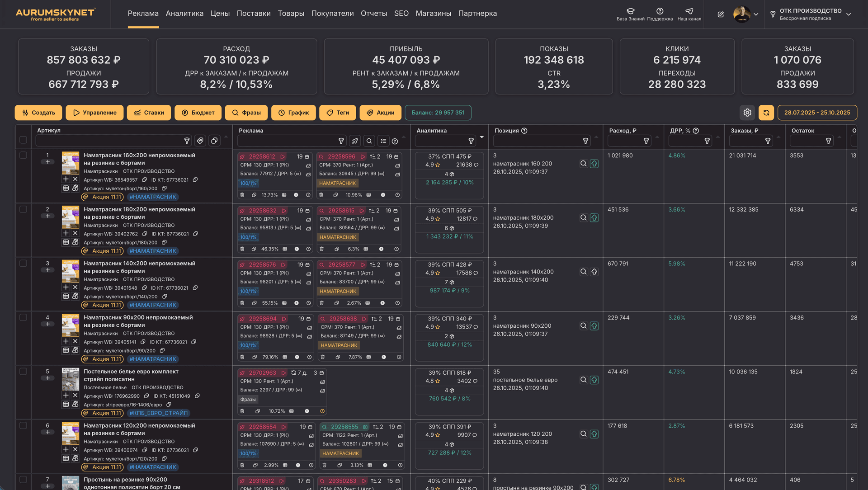Screen dimensions: 868x490
Task: Click the edit note icon beside avatar
Action: [x=721, y=14]
